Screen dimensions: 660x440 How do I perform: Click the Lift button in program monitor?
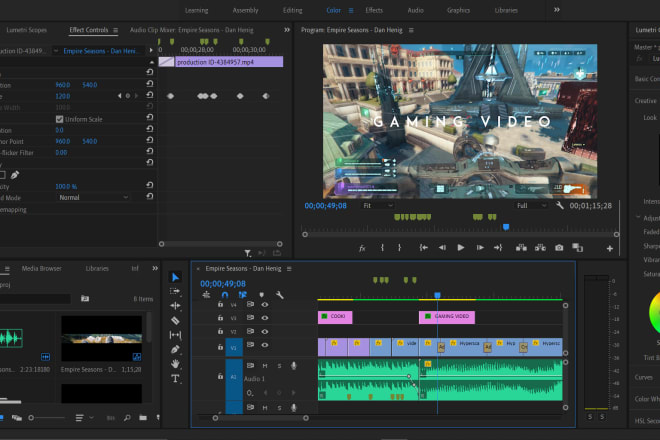[x=521, y=248]
